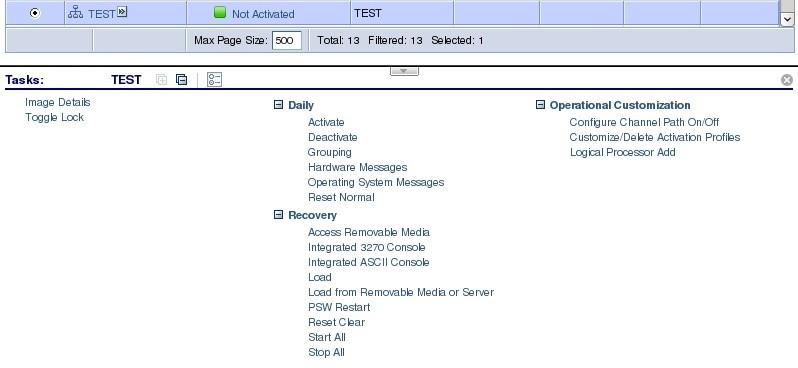Open Operating System Messages
Screen dimensions: 798x368
pyautogui.click(x=376, y=182)
